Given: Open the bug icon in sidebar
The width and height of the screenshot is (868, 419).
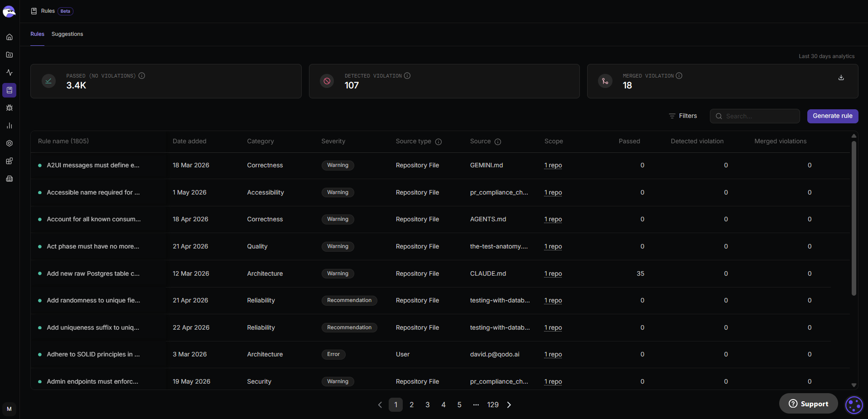Looking at the screenshot, I should [x=9, y=108].
